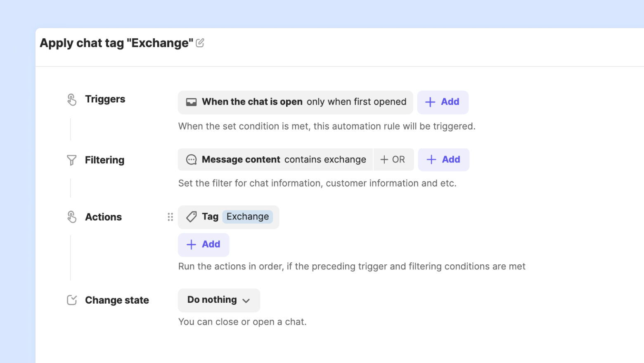Open the Do nothing dropdown
This screenshot has height=363, width=644.
[x=218, y=300]
